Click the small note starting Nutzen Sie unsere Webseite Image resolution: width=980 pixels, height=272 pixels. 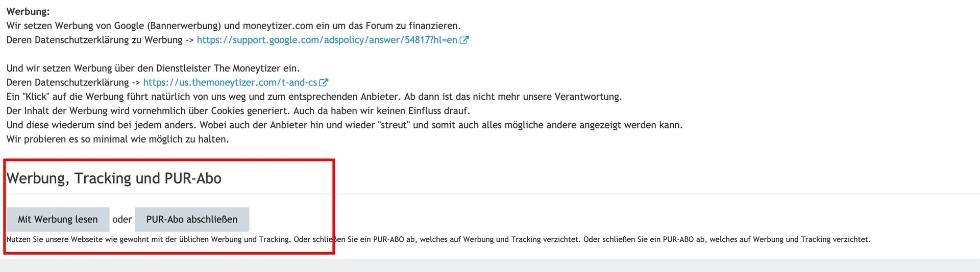pos(438,239)
